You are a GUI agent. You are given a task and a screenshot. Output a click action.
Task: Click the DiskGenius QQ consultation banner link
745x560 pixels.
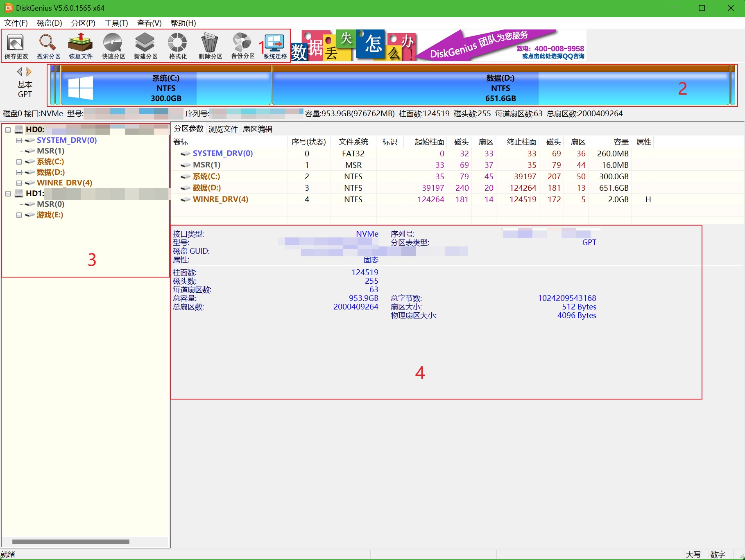[553, 56]
